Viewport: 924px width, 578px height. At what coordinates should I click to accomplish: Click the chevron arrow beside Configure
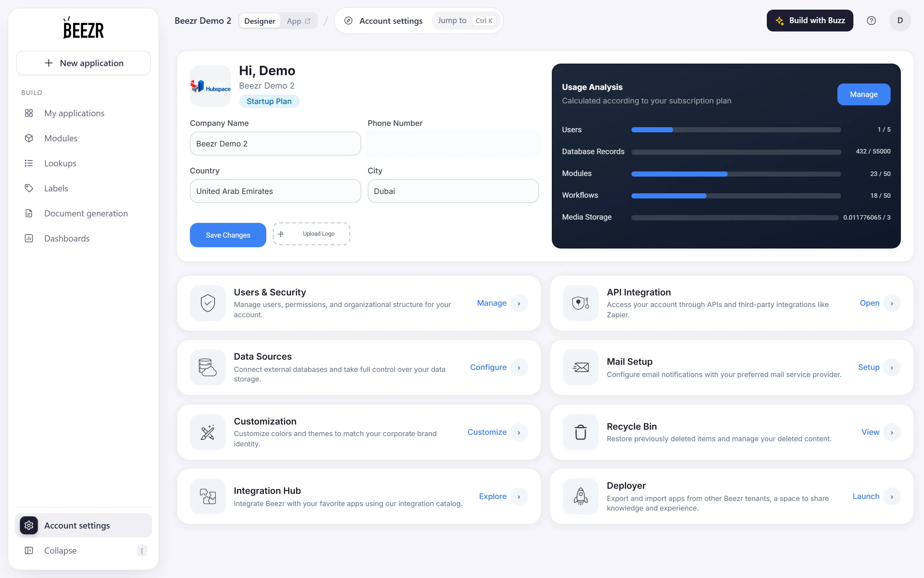(x=519, y=368)
